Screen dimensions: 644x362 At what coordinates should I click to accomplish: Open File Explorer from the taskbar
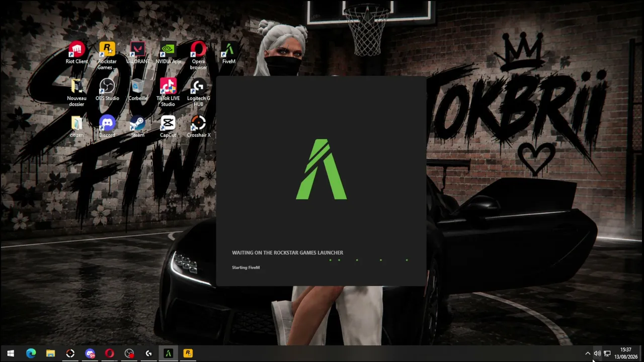50,353
